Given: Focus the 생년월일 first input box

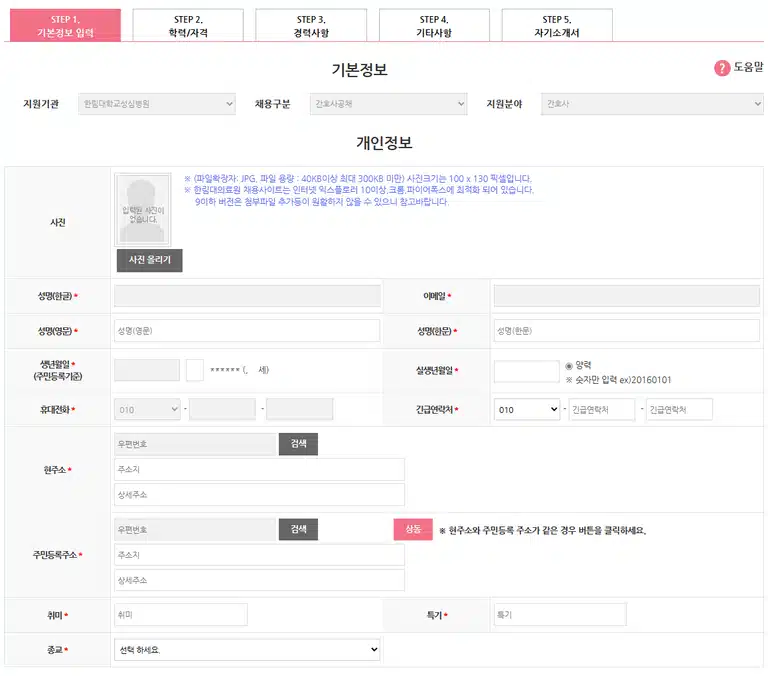Looking at the screenshot, I should (147, 370).
